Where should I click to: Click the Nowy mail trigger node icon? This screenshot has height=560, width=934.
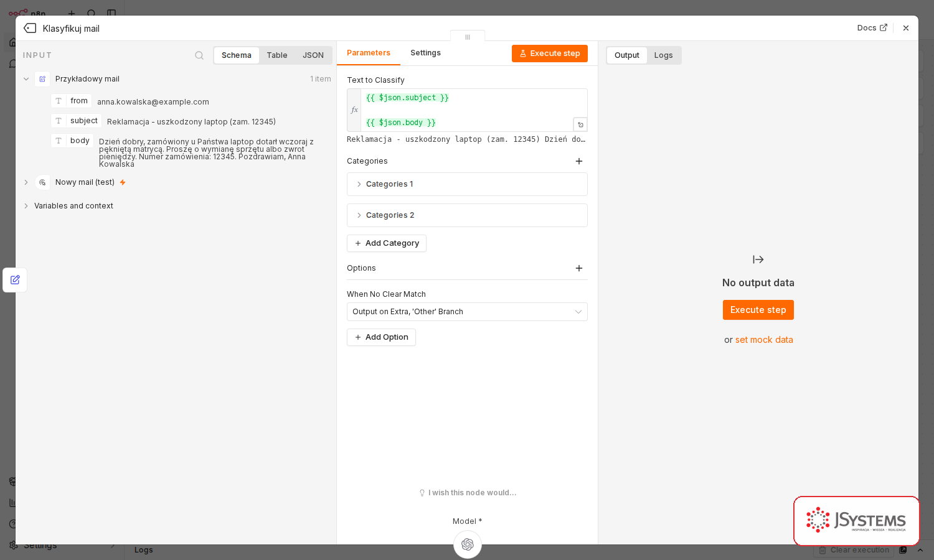click(42, 182)
